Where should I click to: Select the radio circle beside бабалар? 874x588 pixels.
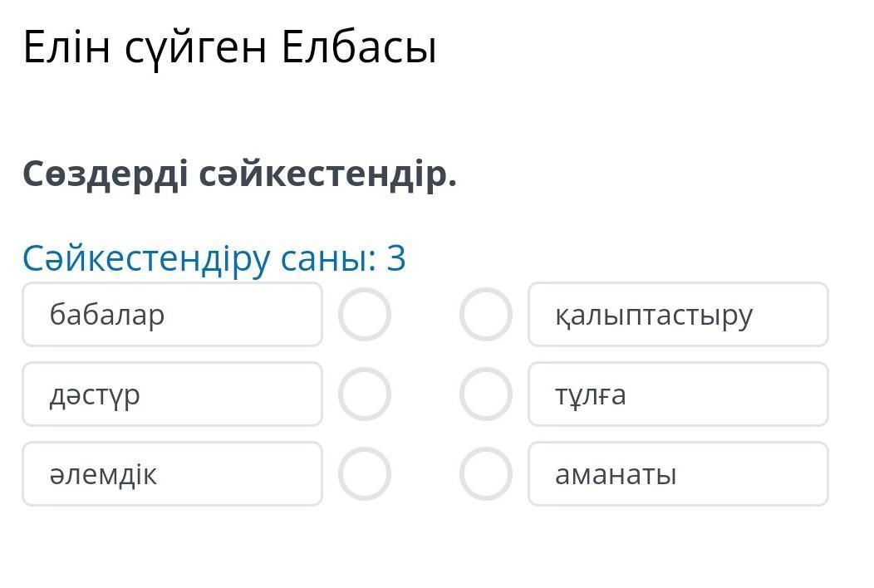(364, 315)
